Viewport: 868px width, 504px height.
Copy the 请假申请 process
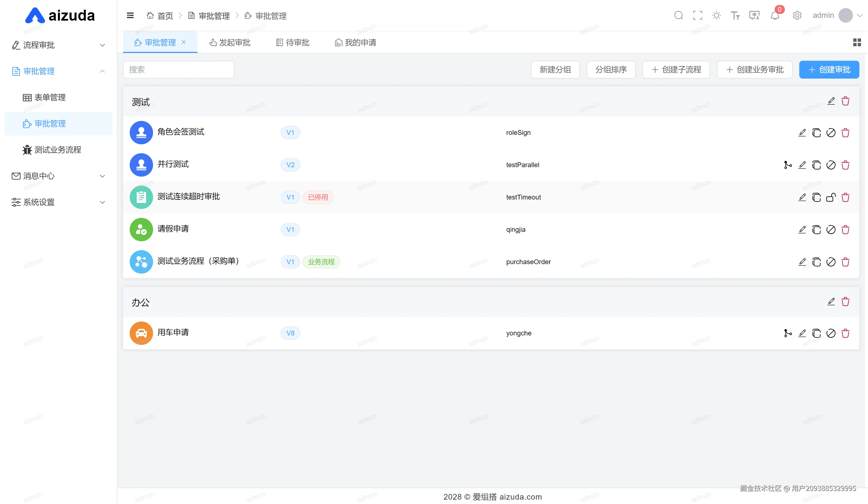coord(816,230)
